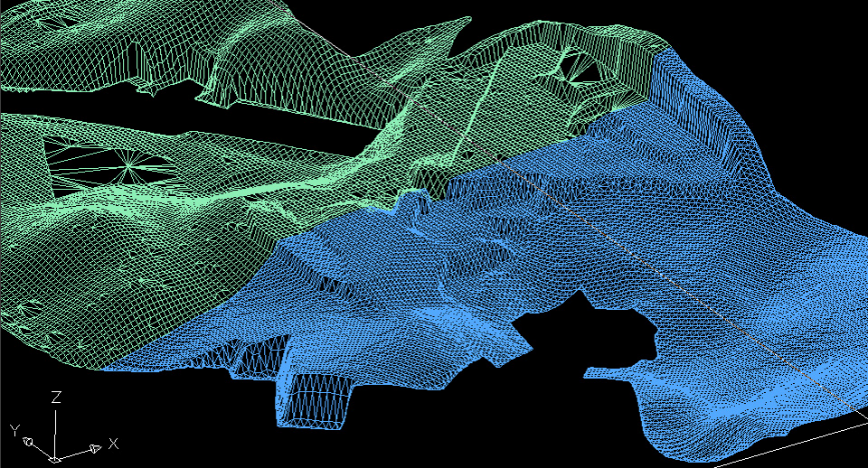Pick the white boundary line at bottom right

796,441
